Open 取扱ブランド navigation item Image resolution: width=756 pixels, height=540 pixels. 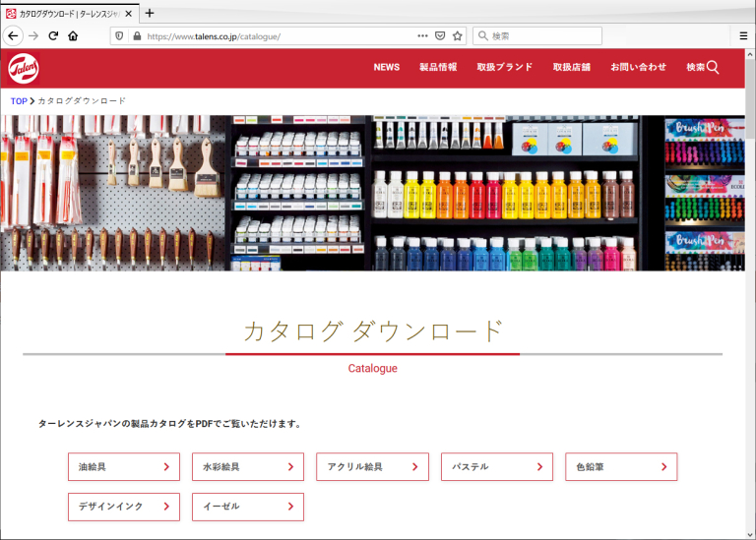point(504,67)
